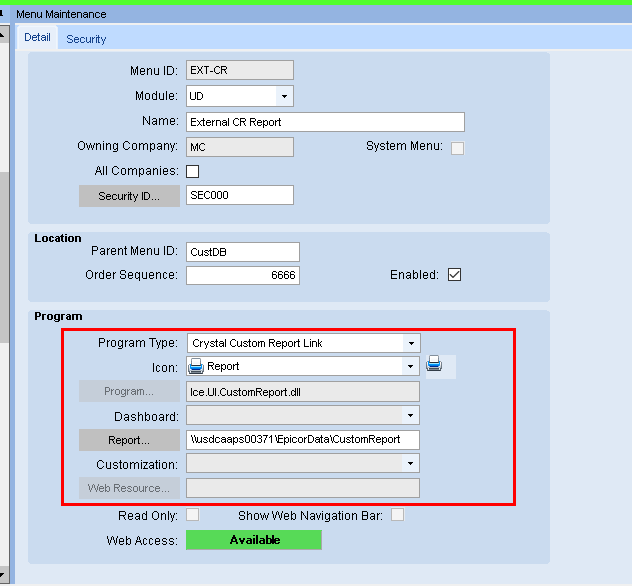This screenshot has width=632, height=586.
Task: Click the Owning Company field MC
Action: point(240,147)
